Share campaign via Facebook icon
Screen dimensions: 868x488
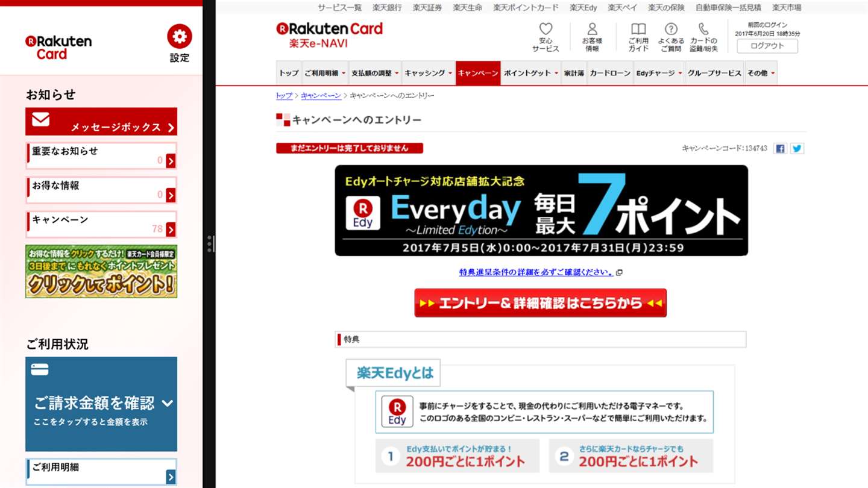[x=780, y=148]
